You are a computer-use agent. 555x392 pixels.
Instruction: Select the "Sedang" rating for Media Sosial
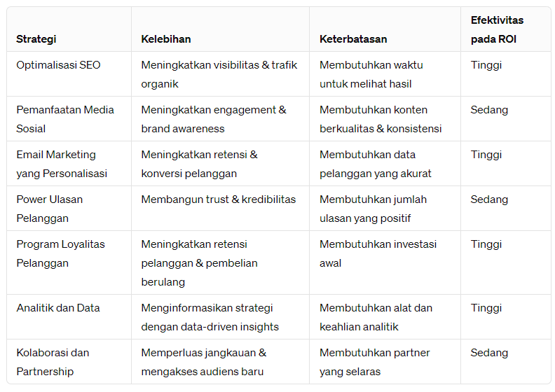[x=489, y=110]
